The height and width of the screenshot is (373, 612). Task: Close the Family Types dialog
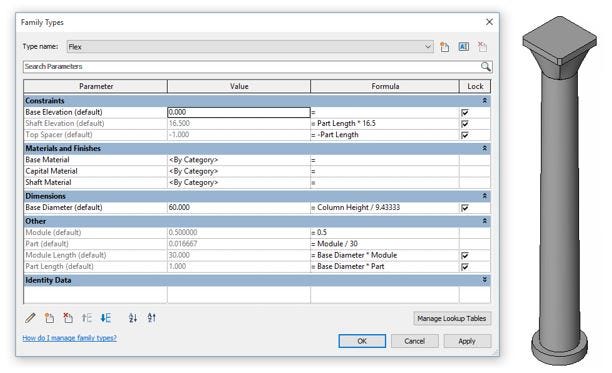489,22
